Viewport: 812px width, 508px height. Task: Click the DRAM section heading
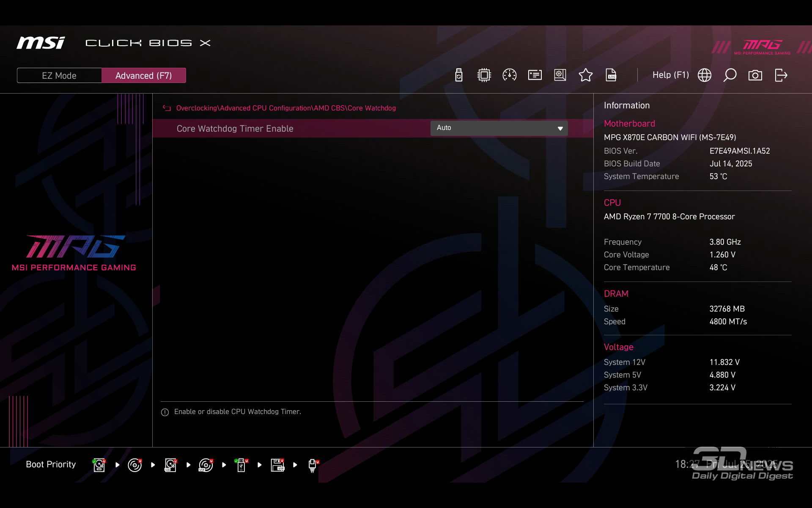616,294
